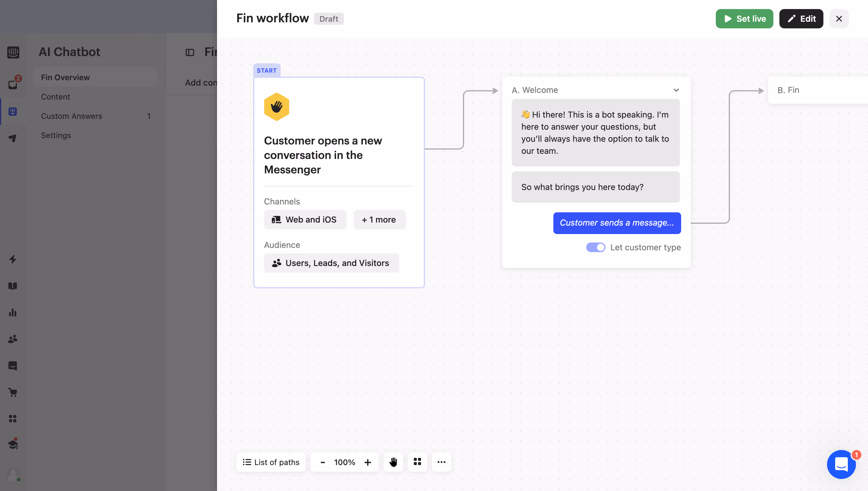Click the B. Fin step card
Viewport: 868px width, 491px height.
818,90
